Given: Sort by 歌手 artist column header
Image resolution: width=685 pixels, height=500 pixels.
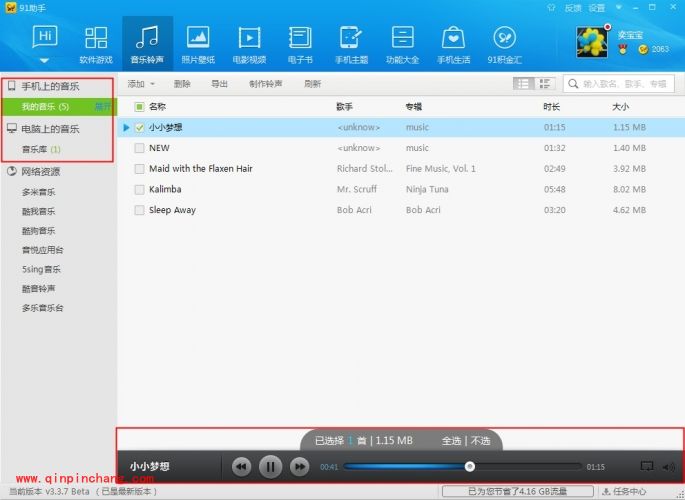Looking at the screenshot, I should tap(344, 107).
